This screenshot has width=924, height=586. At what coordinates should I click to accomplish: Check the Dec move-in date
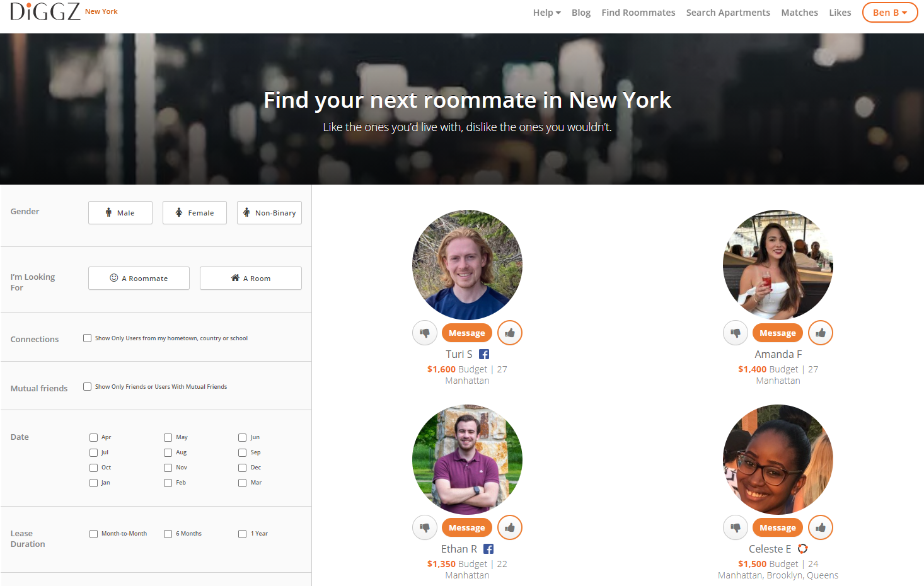click(x=243, y=468)
